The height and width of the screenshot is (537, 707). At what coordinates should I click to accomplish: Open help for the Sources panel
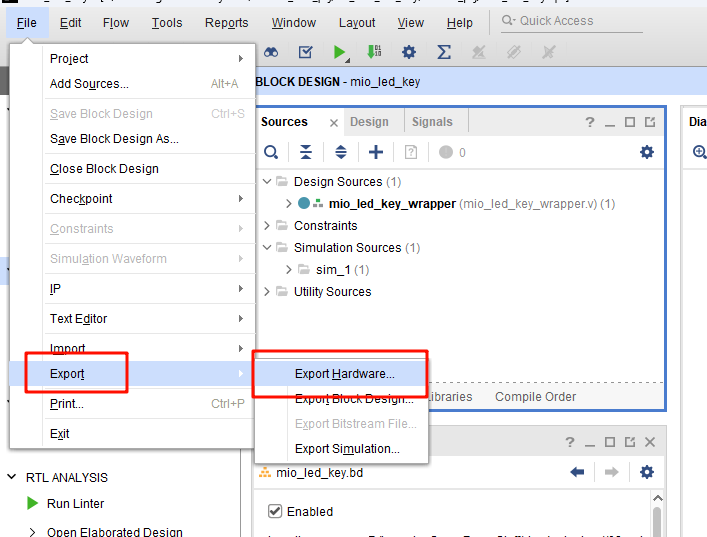[590, 122]
